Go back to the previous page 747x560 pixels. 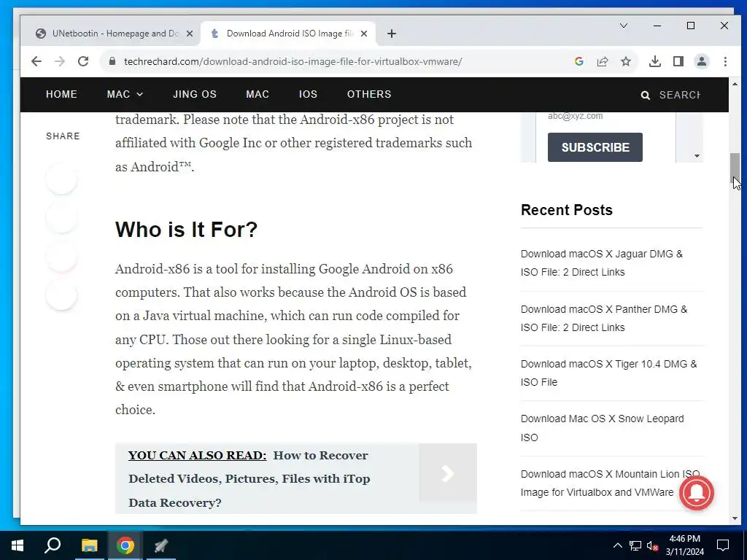36,61
